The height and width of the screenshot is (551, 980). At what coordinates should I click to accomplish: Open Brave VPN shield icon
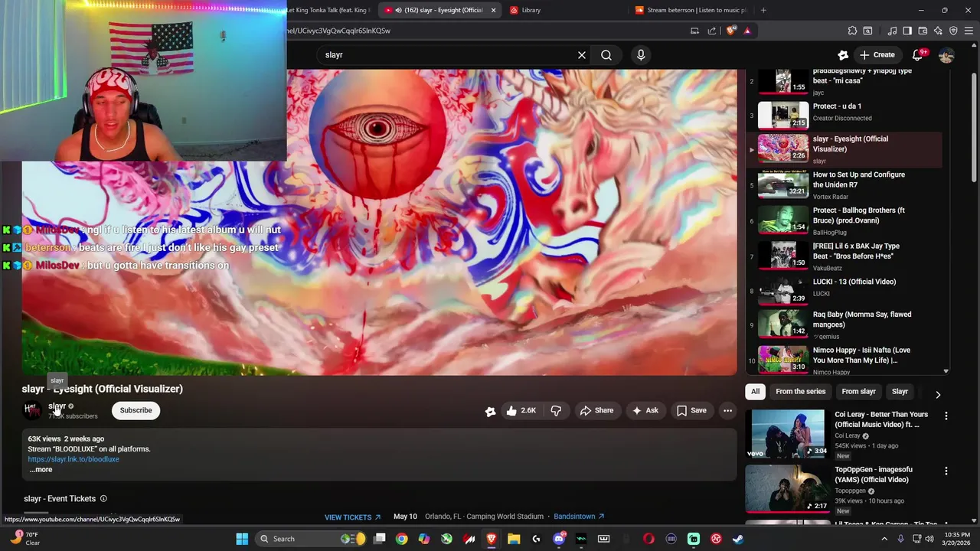click(x=953, y=31)
